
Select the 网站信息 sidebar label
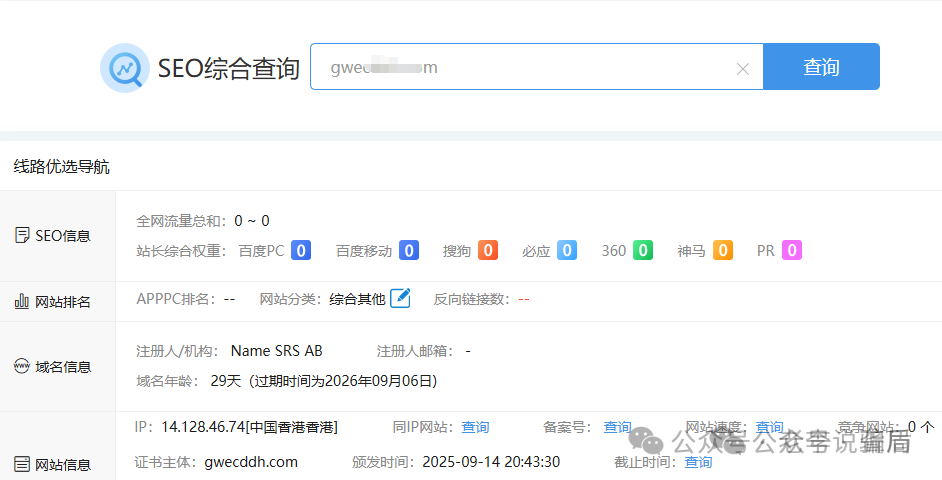click(x=63, y=464)
